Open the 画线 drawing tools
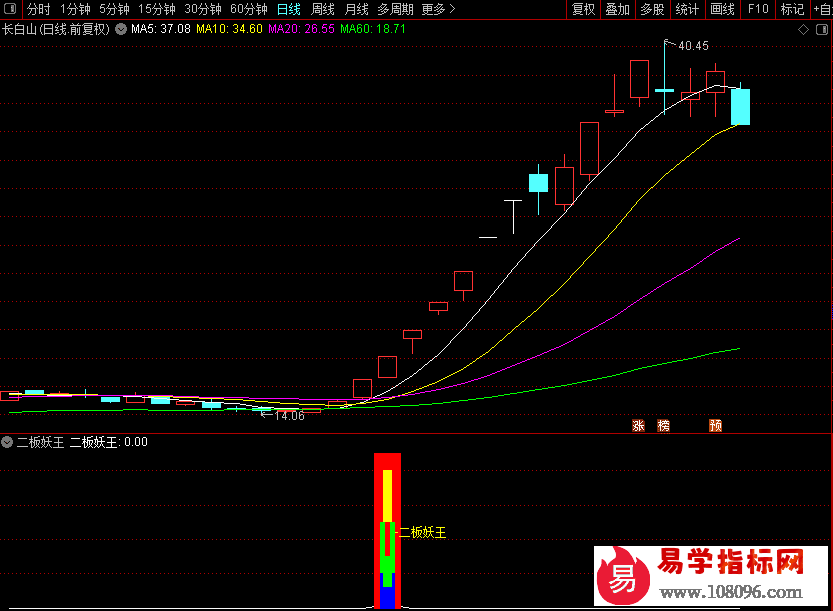The width and height of the screenshot is (833, 611). (x=722, y=9)
